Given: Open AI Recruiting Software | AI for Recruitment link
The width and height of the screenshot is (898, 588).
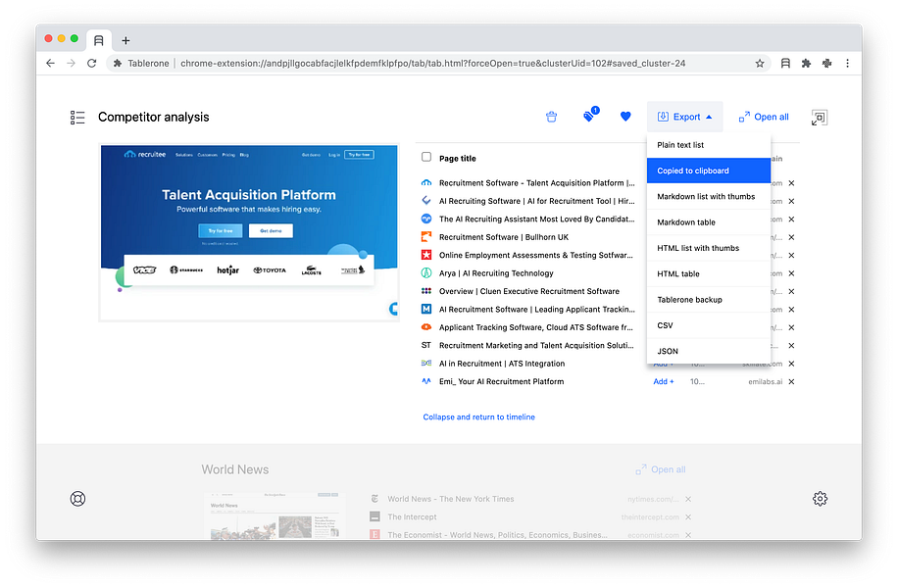Looking at the screenshot, I should [536, 201].
